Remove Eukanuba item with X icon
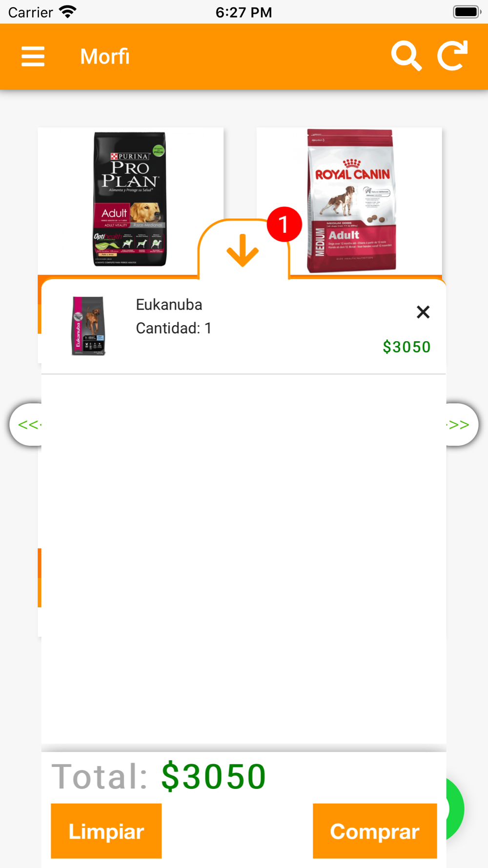The image size is (488, 868). tap(423, 312)
